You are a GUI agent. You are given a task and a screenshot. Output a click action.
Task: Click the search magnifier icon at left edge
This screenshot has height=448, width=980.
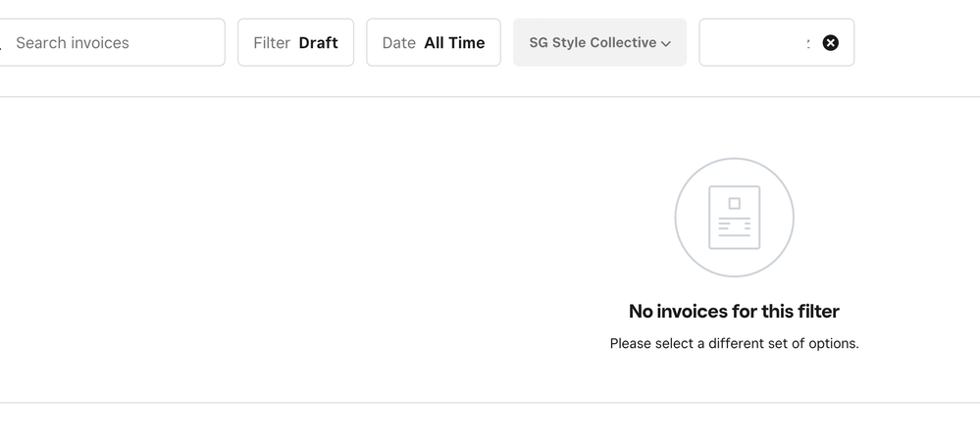click(x=2, y=43)
